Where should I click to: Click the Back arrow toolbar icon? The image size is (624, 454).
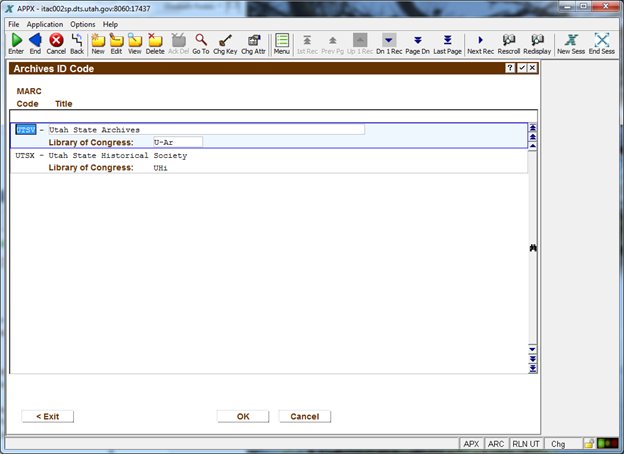[x=76, y=43]
